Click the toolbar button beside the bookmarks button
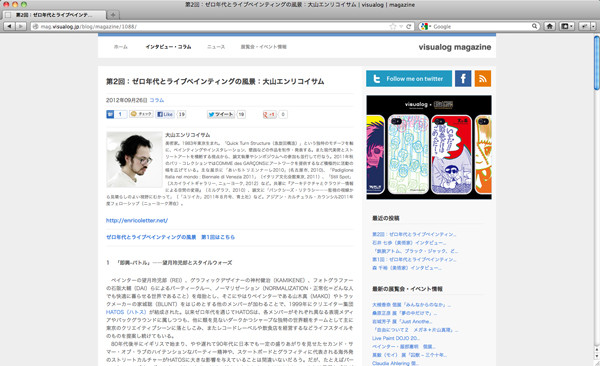 point(584,26)
